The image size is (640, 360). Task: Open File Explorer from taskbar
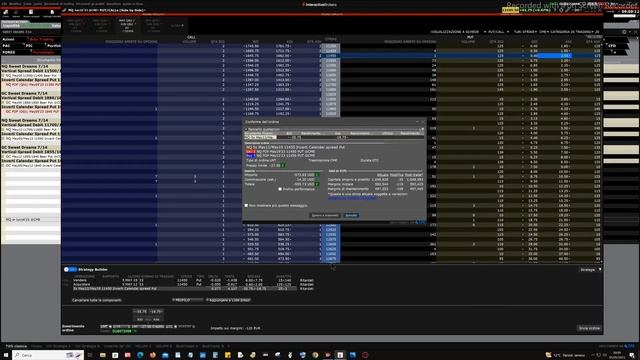click(x=103, y=355)
